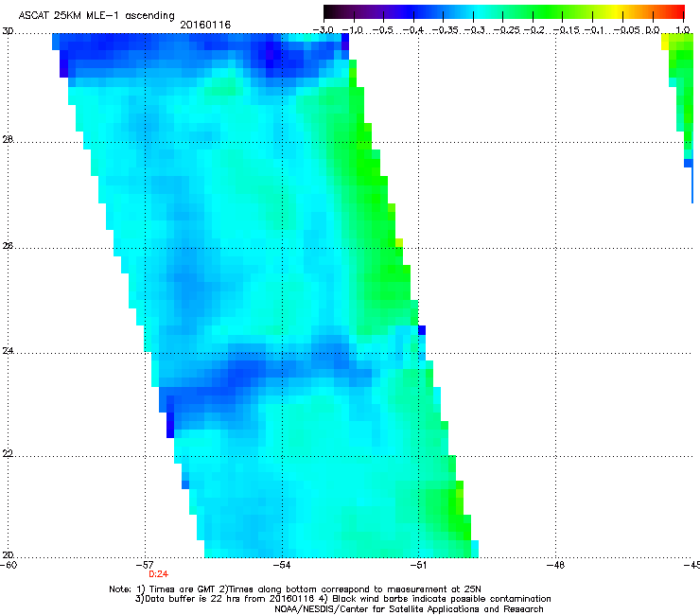
Task: Click the red "D:24" time label
Action: (x=159, y=574)
